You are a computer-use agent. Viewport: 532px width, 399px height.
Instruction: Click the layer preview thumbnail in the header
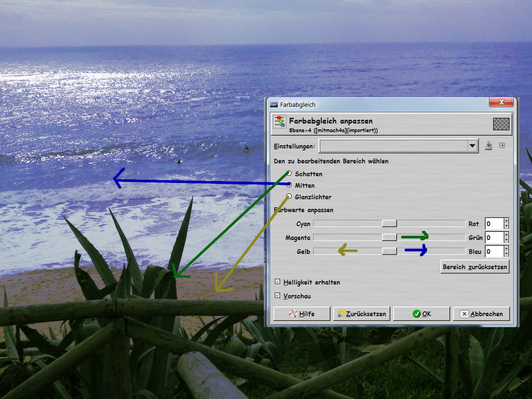pos(501,124)
